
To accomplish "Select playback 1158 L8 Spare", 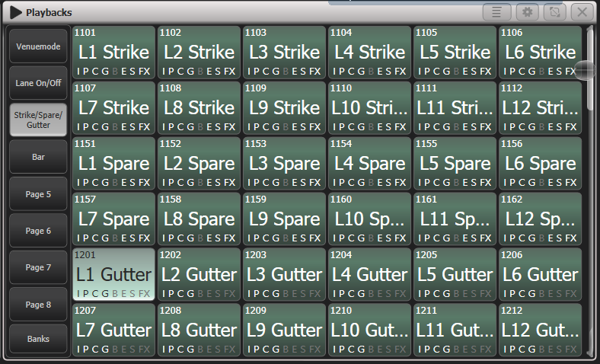I will point(199,219).
